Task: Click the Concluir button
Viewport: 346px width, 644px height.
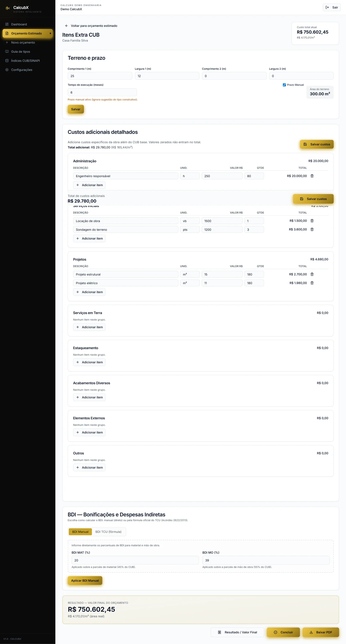Action: coord(283,632)
